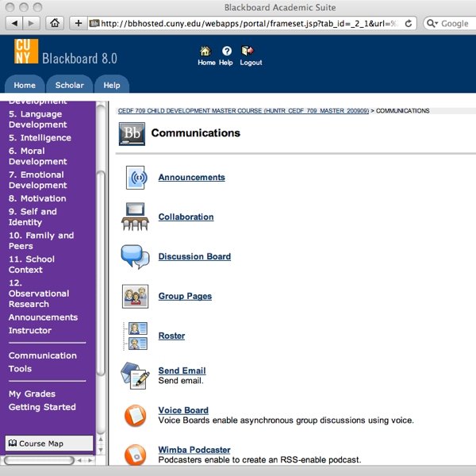Screen dimensions: 476x476
Task: Click the sidebar scroll down arrow
Action: [x=101, y=450]
